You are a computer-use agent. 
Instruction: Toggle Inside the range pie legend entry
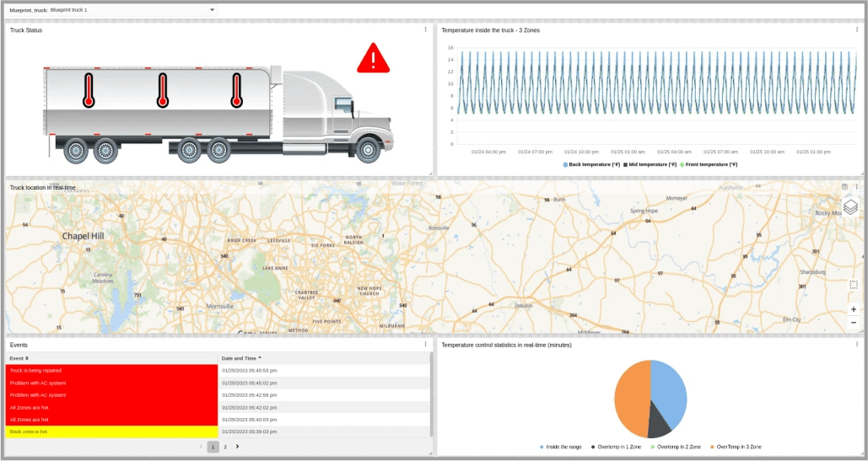[x=560, y=447]
